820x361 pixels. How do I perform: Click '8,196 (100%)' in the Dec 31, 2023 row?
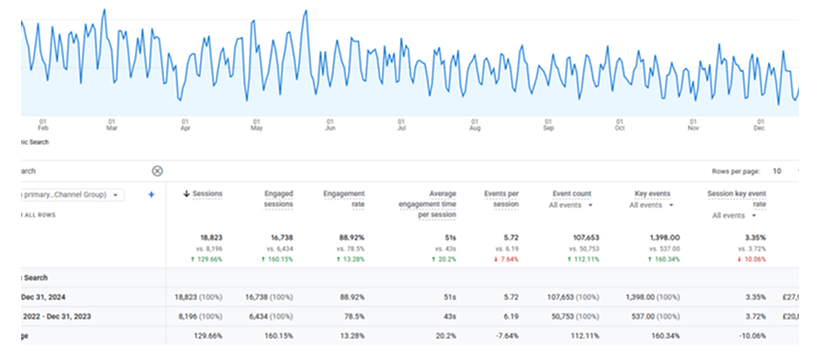click(x=200, y=317)
